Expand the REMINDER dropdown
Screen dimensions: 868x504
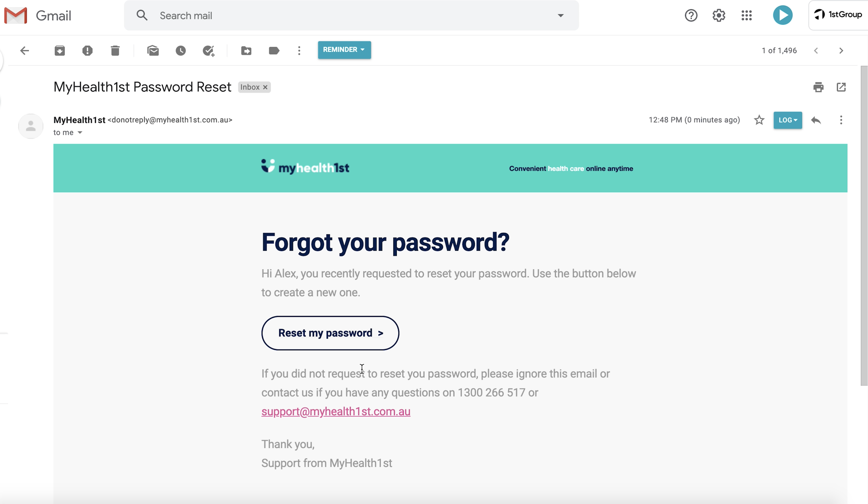(344, 50)
